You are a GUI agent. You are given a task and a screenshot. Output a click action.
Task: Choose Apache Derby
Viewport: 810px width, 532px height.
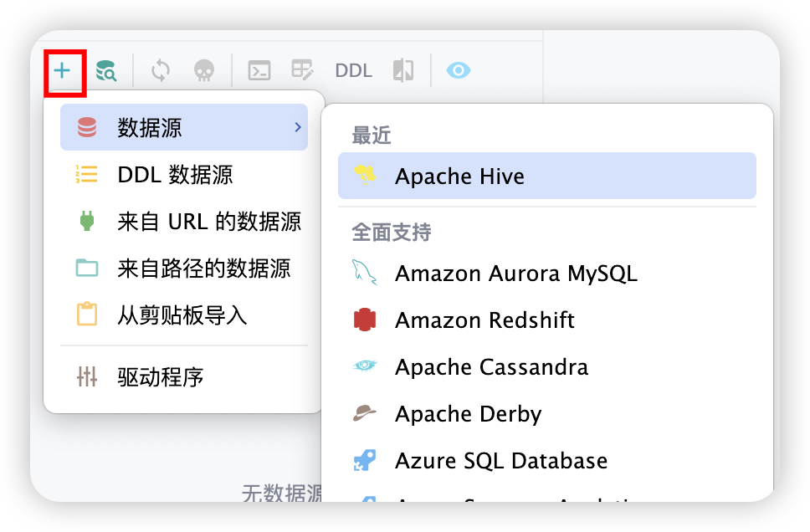pyautogui.click(x=547, y=414)
